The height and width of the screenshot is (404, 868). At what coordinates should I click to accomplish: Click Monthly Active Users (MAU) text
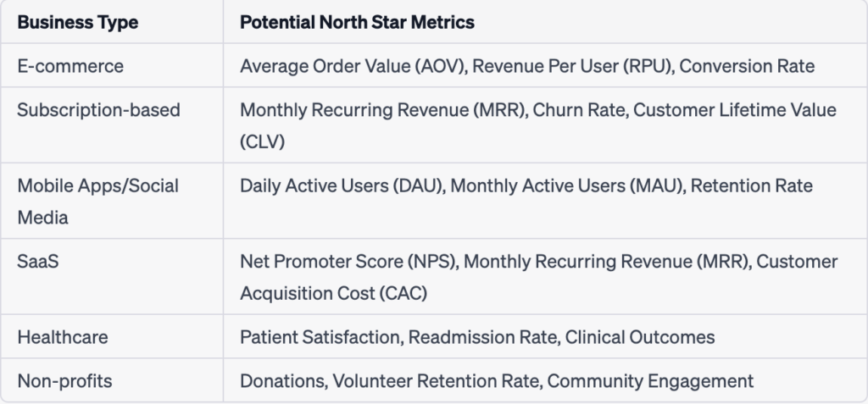click(x=567, y=186)
